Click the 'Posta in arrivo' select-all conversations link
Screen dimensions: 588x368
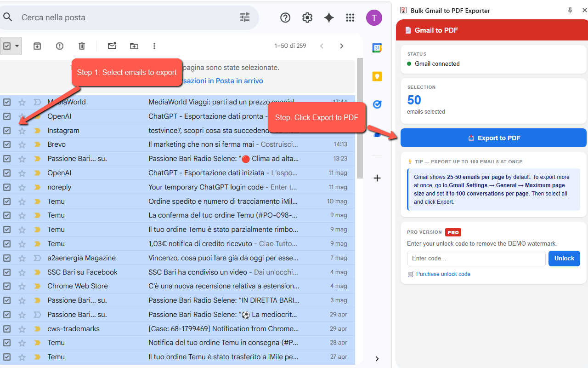click(x=224, y=81)
